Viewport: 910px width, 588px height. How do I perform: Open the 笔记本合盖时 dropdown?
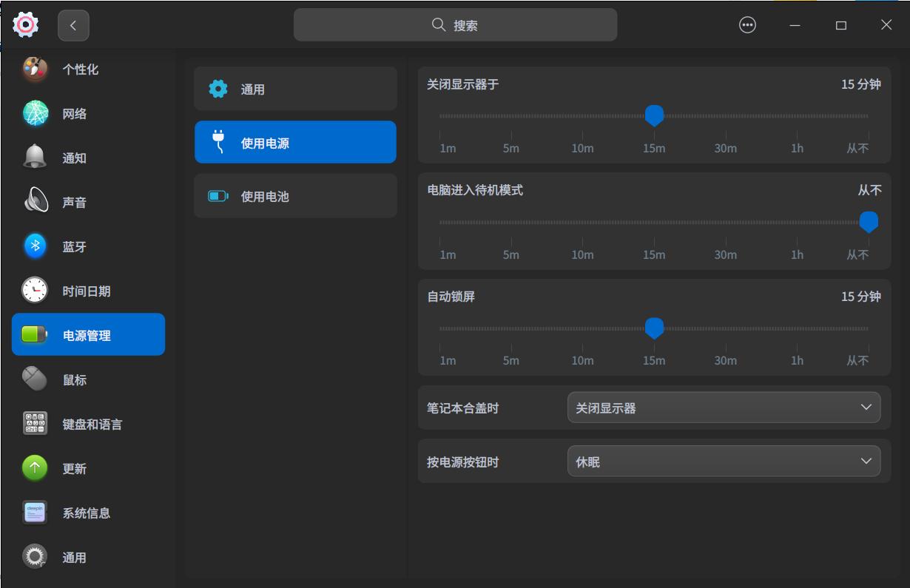pyautogui.click(x=724, y=408)
